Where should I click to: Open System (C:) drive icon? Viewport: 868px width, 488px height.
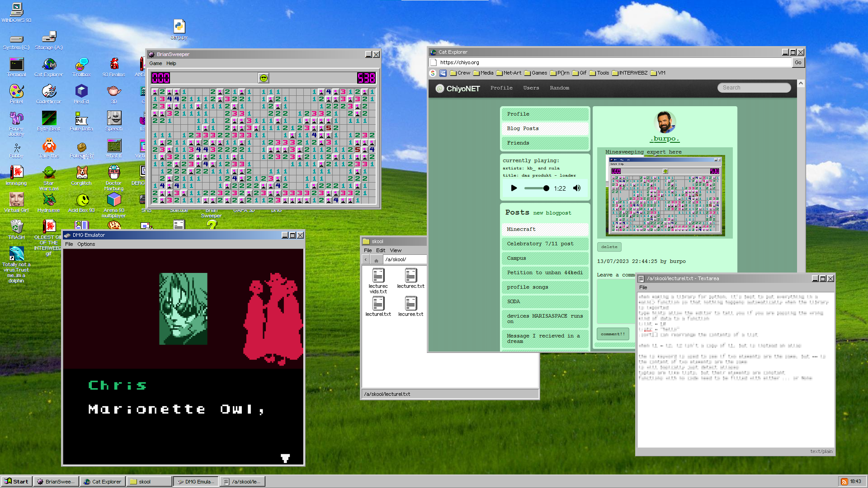pyautogui.click(x=16, y=42)
